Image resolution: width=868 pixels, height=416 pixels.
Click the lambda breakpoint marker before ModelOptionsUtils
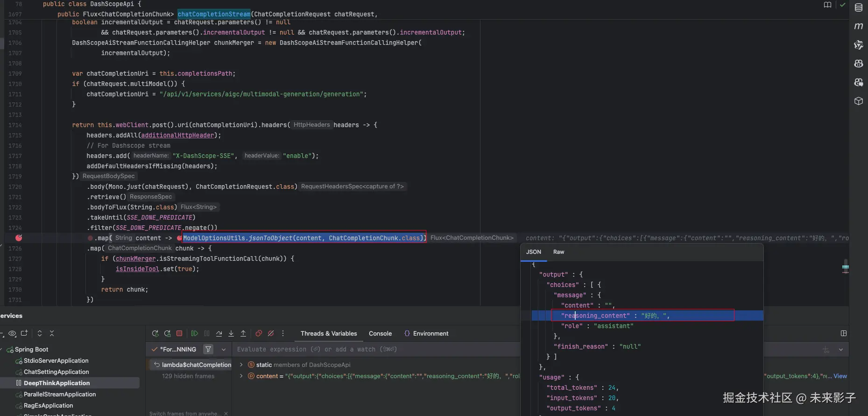point(179,238)
